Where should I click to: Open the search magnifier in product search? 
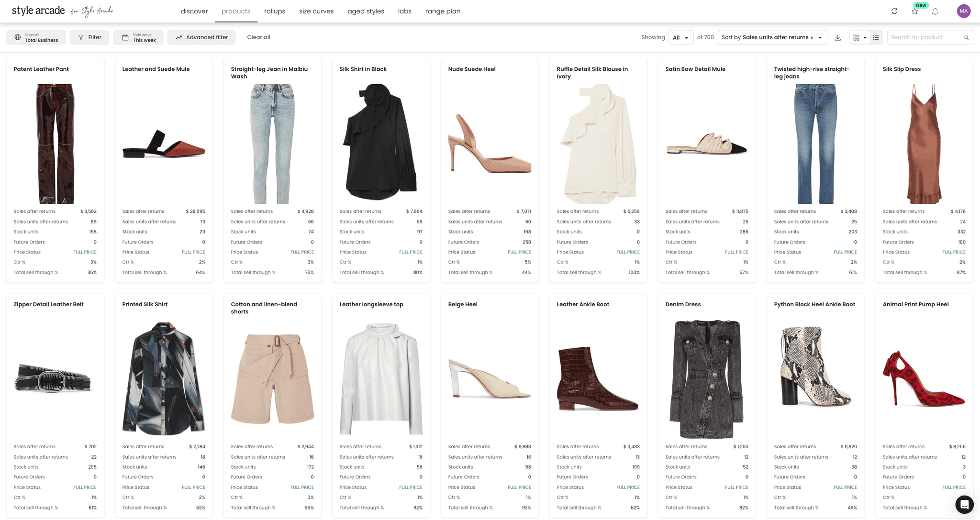(967, 37)
